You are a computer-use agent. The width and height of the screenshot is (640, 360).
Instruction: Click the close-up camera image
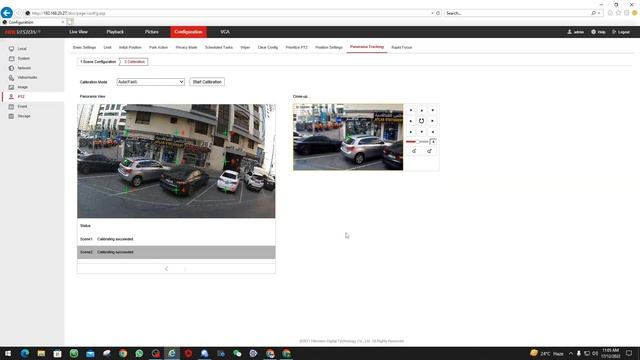[x=348, y=137]
